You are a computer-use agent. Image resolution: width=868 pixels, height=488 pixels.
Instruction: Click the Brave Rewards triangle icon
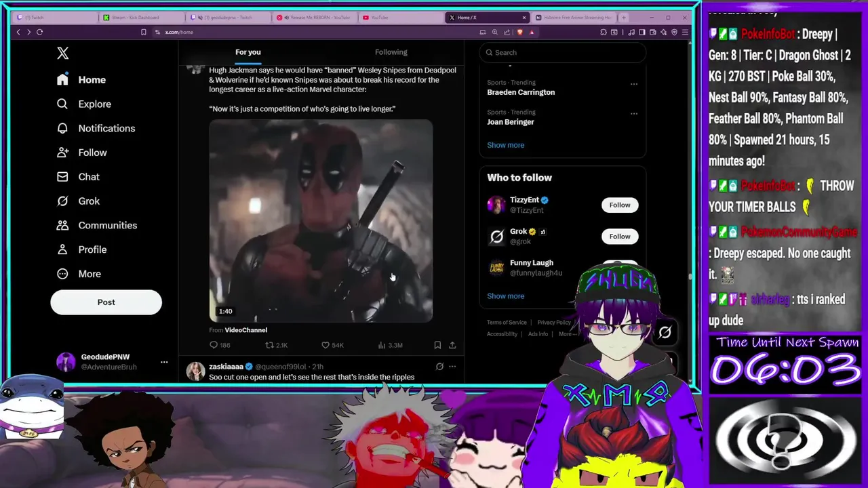click(x=532, y=32)
